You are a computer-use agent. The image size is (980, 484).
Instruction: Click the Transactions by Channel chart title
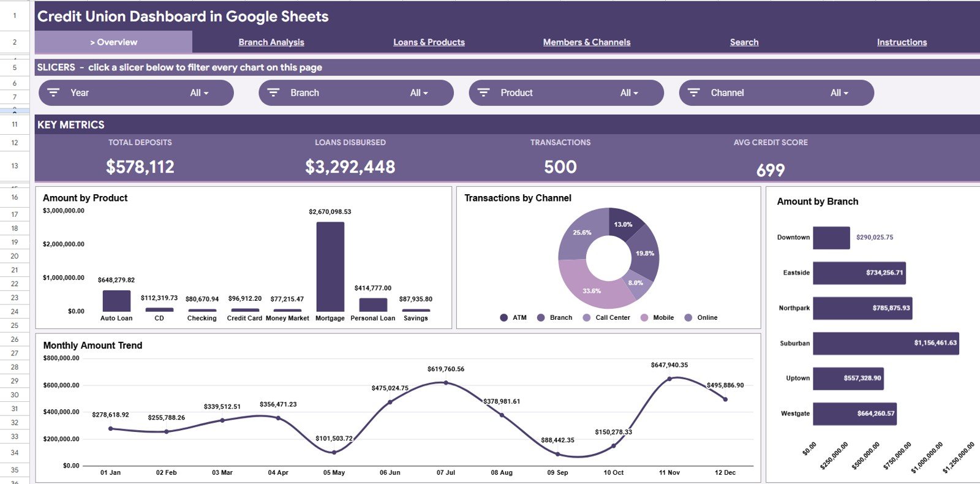click(518, 198)
